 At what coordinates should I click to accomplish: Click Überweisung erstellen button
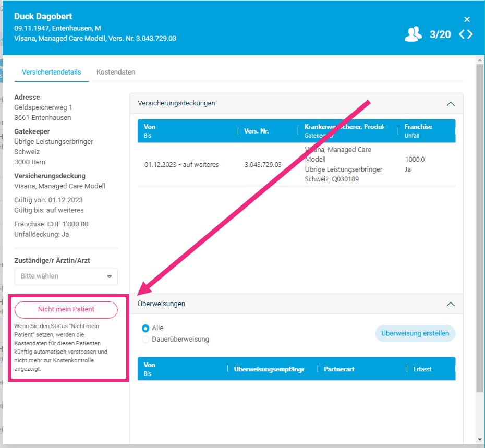pos(415,333)
